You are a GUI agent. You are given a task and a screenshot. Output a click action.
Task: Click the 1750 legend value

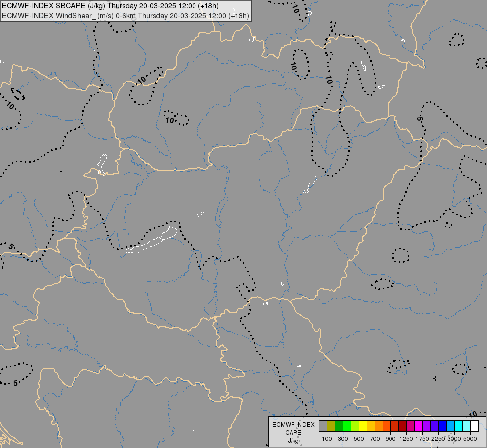[x=422, y=439]
